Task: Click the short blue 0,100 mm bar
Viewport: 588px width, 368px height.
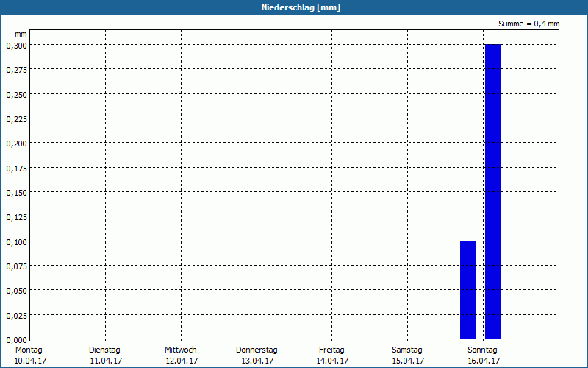Action: point(467,290)
